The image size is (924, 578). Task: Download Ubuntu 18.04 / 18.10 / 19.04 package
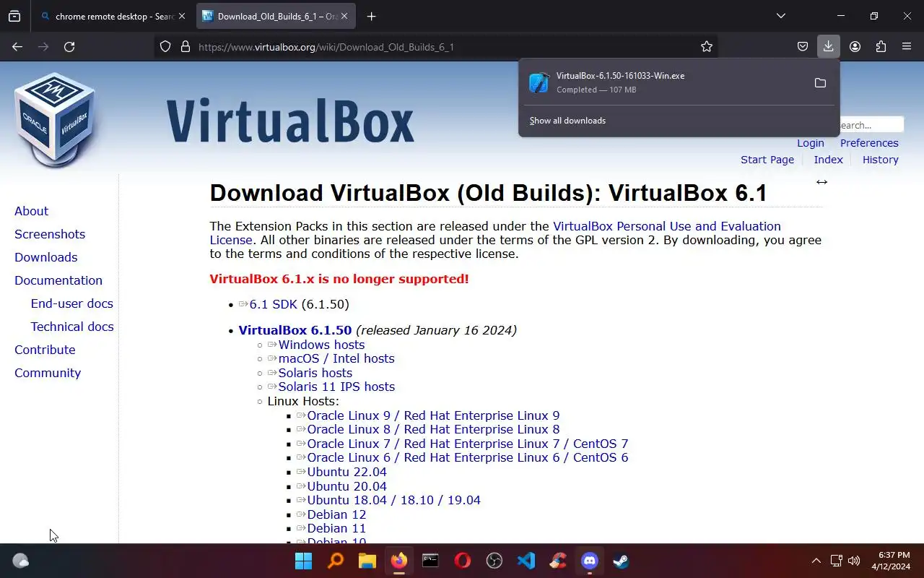pos(394,500)
